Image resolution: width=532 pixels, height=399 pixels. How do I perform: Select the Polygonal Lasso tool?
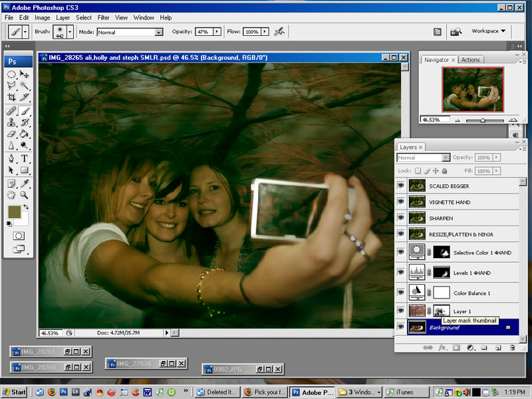(x=11, y=85)
